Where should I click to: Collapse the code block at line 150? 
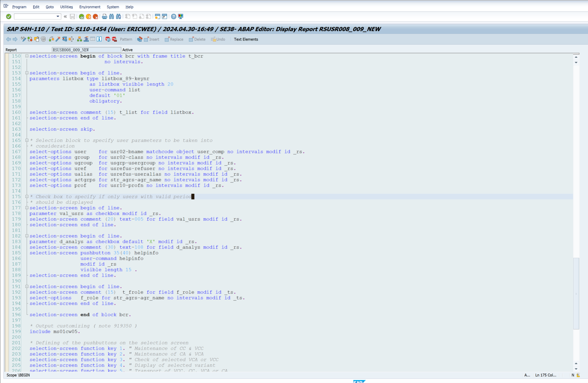pyautogui.click(x=27, y=56)
